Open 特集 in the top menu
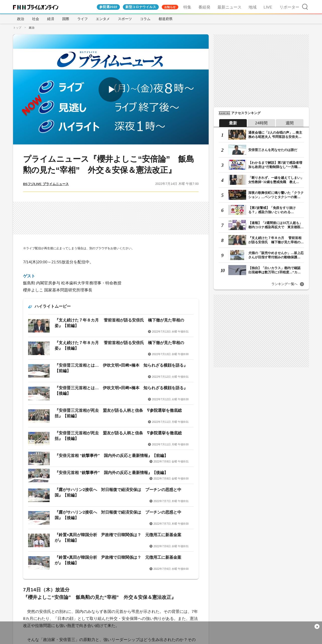322x644 pixels. tap(187, 7)
